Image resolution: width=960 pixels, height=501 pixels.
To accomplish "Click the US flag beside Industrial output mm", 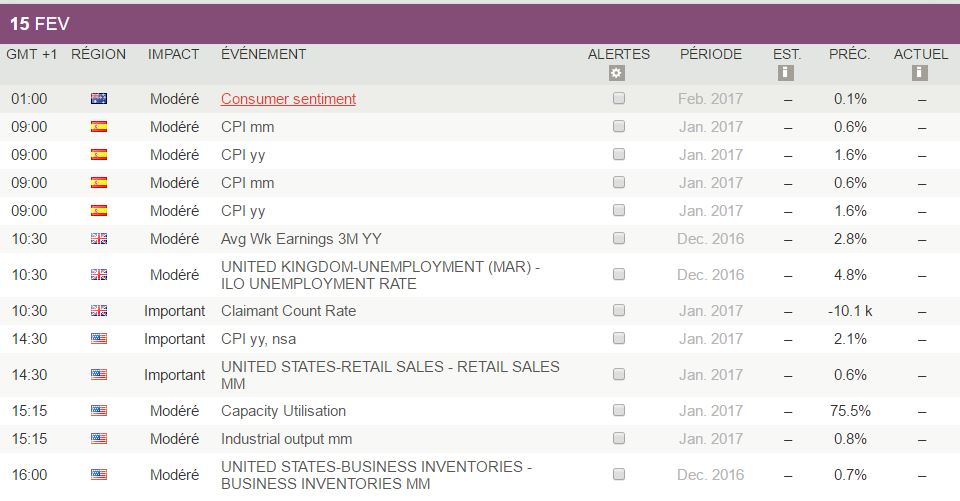I will 99,439.
